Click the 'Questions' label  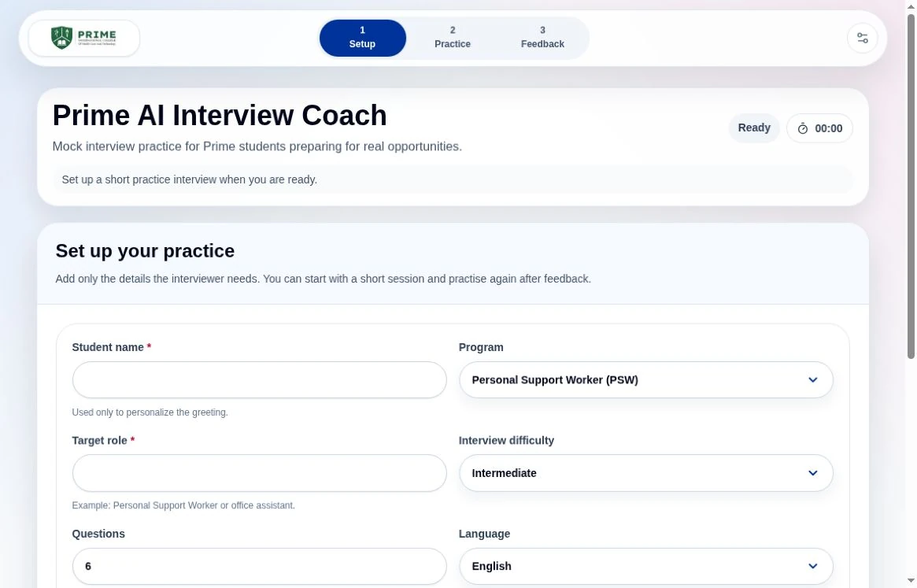pos(98,534)
